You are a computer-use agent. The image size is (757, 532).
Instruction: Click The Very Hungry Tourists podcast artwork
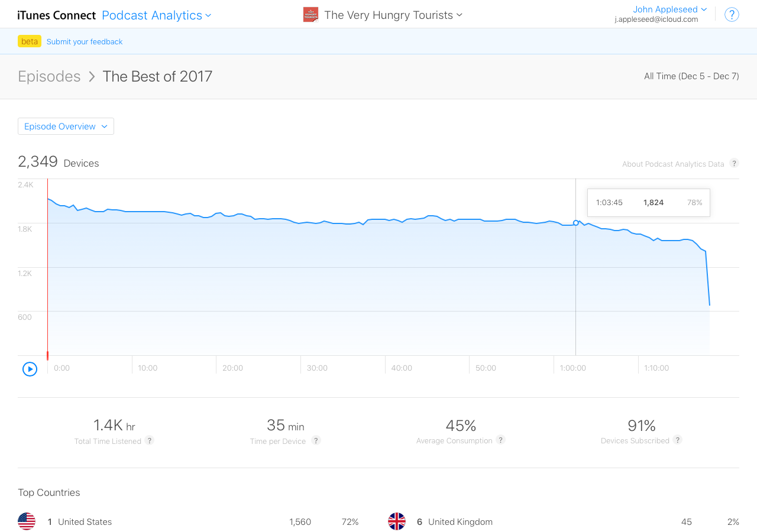(310, 15)
